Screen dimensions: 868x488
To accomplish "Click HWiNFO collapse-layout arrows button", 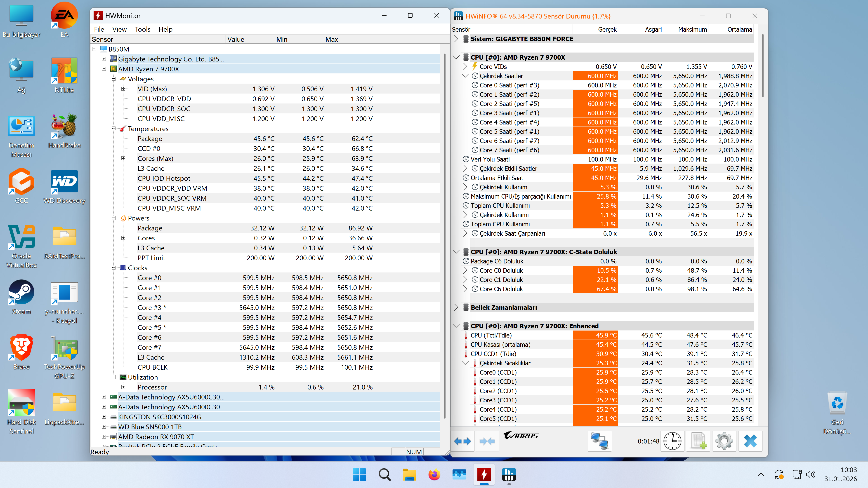I will [x=487, y=441].
